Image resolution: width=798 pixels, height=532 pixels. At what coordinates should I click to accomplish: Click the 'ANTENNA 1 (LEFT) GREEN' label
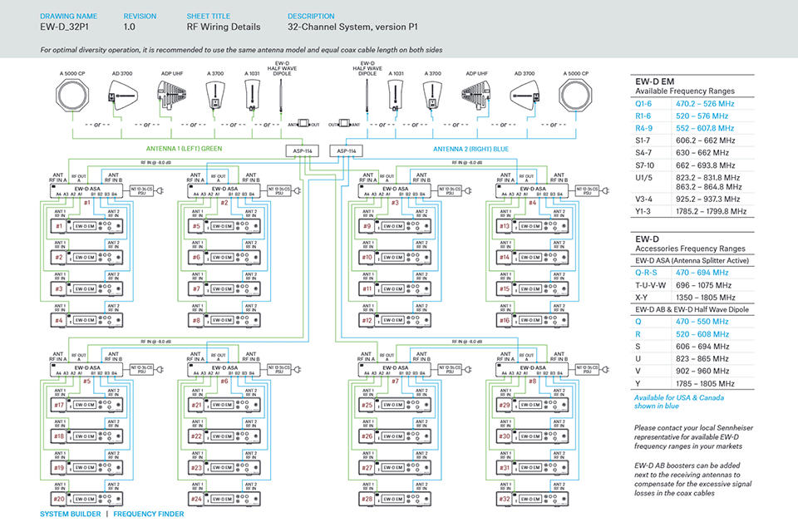tap(185, 149)
